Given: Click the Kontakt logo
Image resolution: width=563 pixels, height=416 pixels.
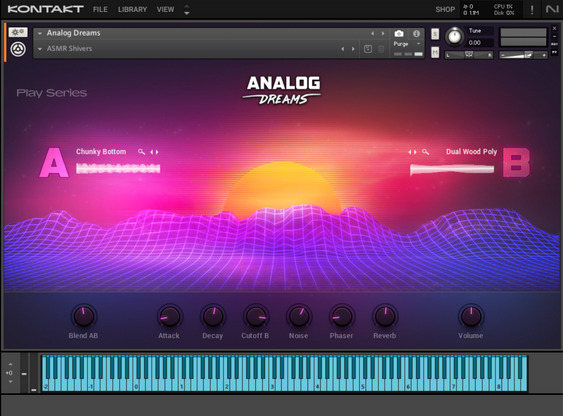Looking at the screenshot, I should [x=45, y=9].
